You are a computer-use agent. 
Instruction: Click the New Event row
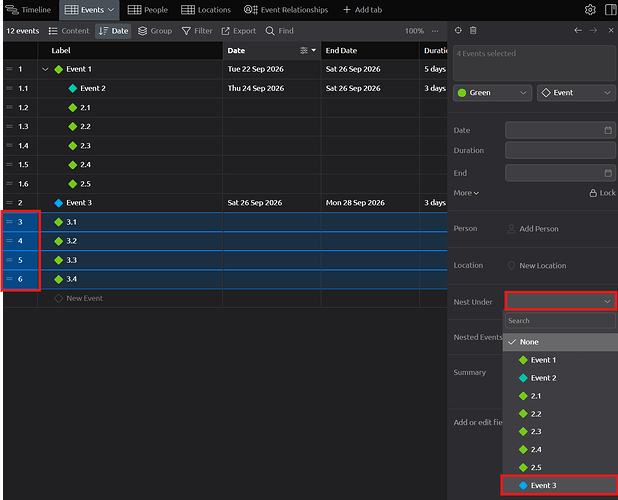pyautogui.click(x=225, y=298)
